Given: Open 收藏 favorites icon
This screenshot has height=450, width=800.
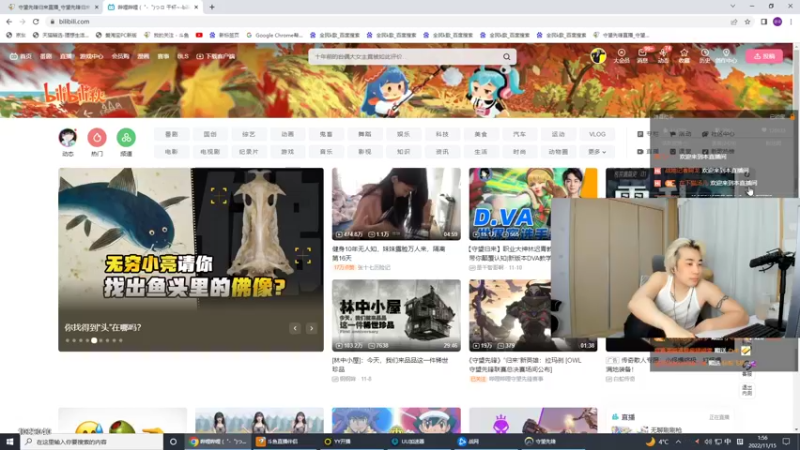Looking at the screenshot, I should coord(684,56).
